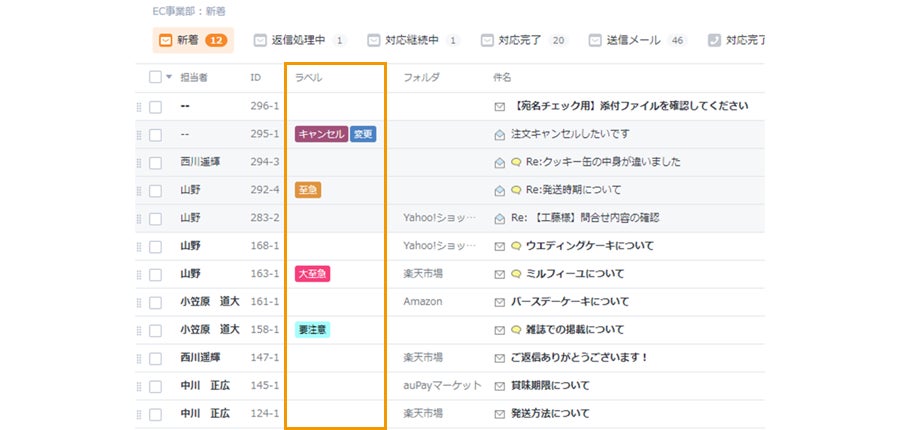Click the orange 至急 label on row 292-4
Screen dimensions: 900x430
[x=308, y=190]
